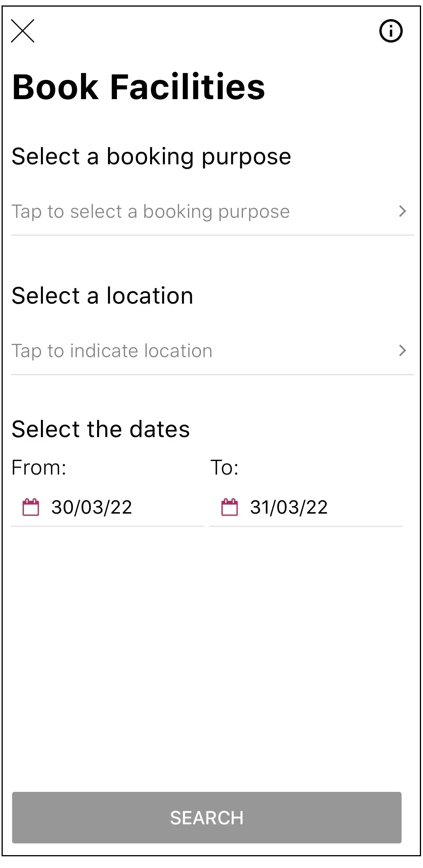Click the To date calendar icon

[230, 507]
